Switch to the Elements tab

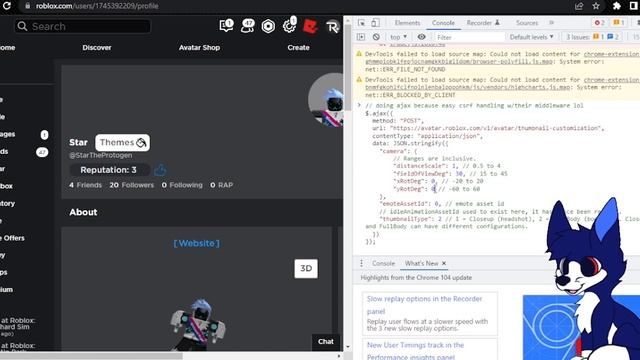(x=407, y=23)
